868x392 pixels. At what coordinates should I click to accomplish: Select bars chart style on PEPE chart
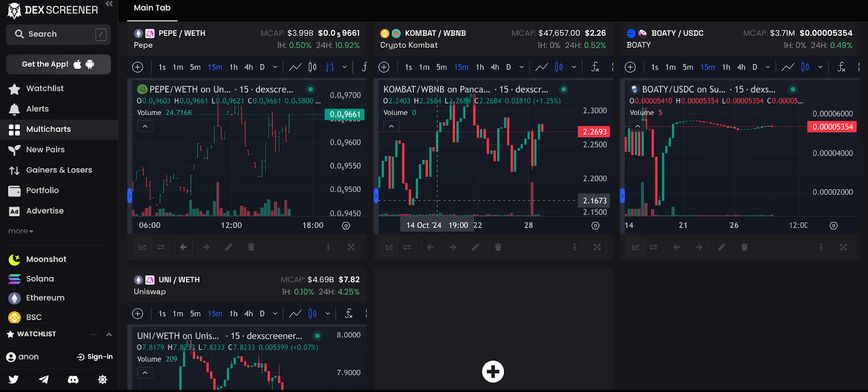330,67
